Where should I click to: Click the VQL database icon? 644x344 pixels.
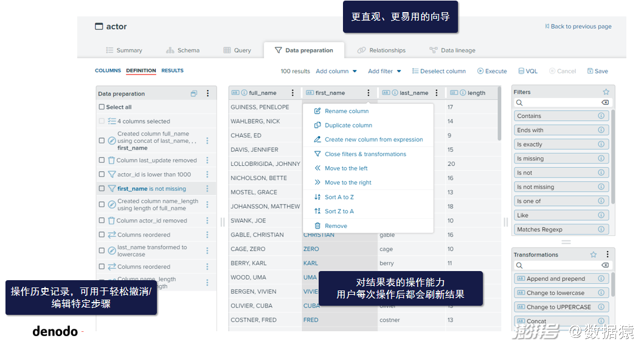click(x=521, y=71)
